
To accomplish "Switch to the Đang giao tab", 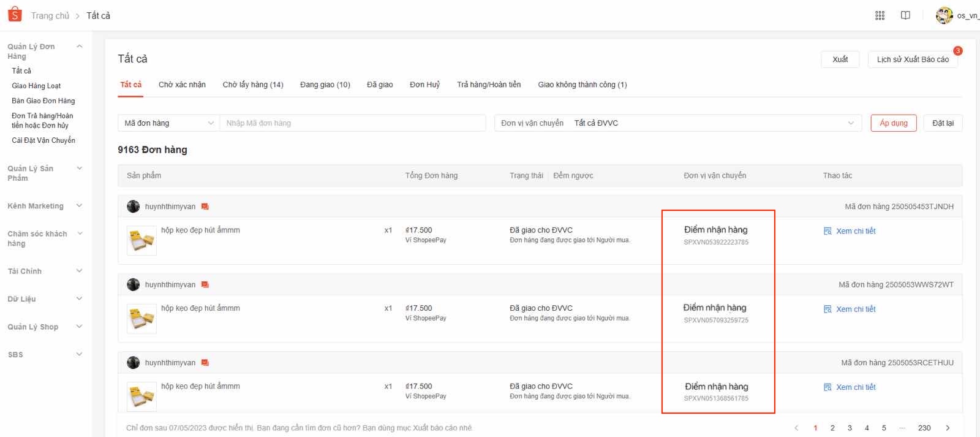I will [325, 85].
